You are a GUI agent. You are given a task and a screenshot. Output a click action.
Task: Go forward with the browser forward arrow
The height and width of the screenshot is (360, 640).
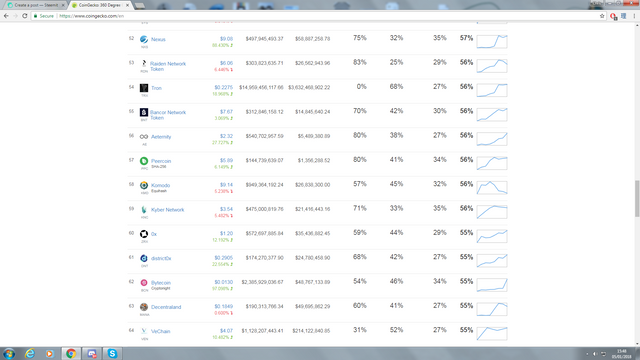point(15,16)
